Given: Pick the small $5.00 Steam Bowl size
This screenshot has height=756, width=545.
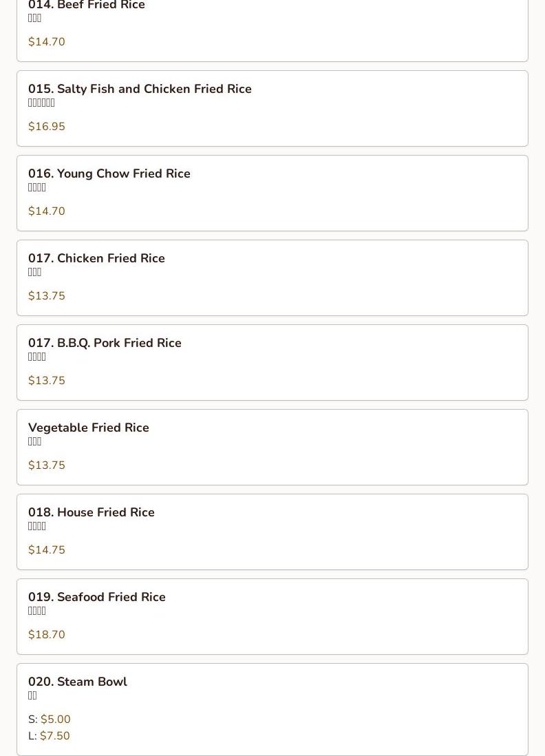Looking at the screenshot, I should click(x=55, y=720).
